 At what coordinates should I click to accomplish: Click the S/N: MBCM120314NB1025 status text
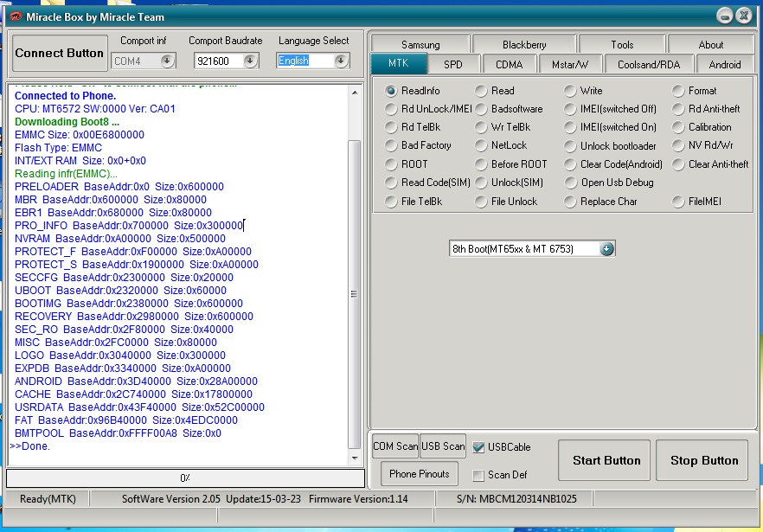pos(516,499)
